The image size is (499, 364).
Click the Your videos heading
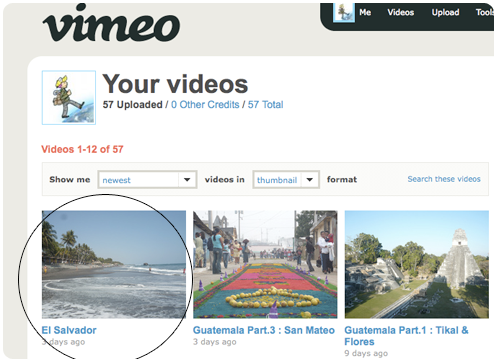175,84
